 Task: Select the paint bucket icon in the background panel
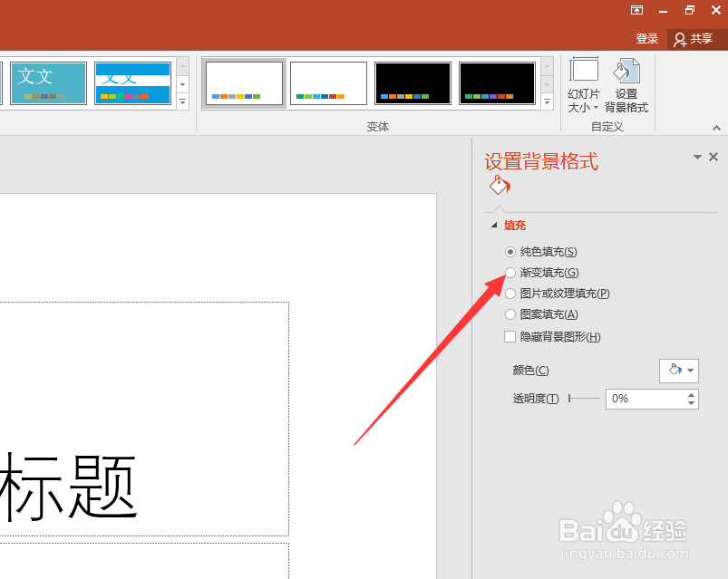(500, 185)
